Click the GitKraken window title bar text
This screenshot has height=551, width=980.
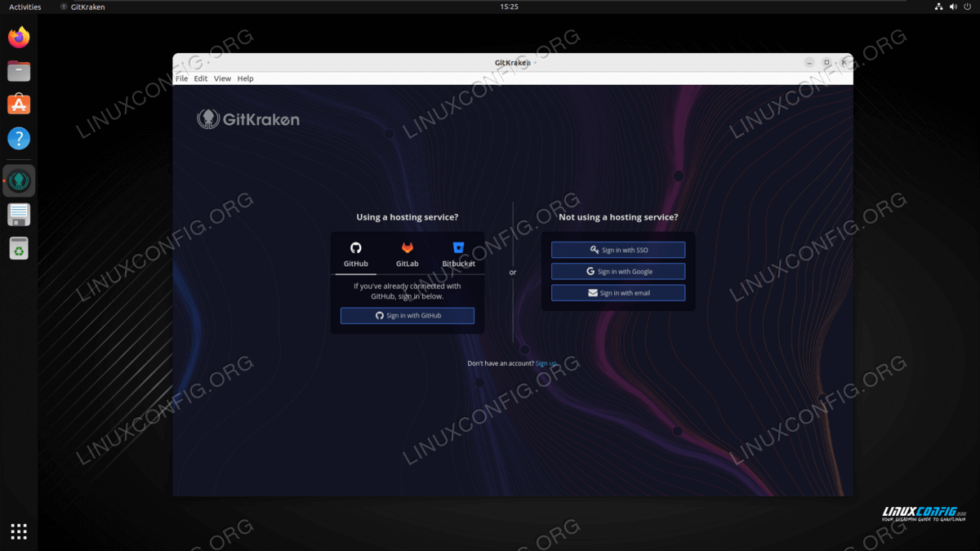[x=512, y=63]
